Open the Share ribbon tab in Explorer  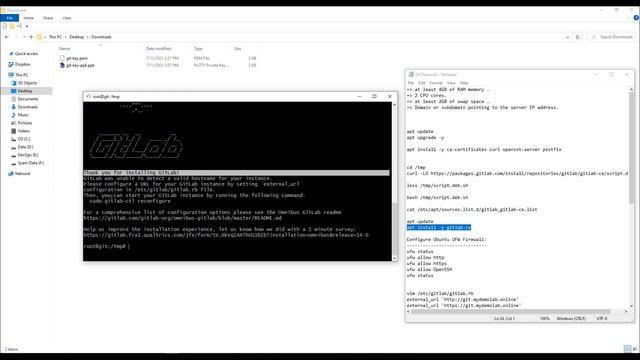tap(48, 18)
